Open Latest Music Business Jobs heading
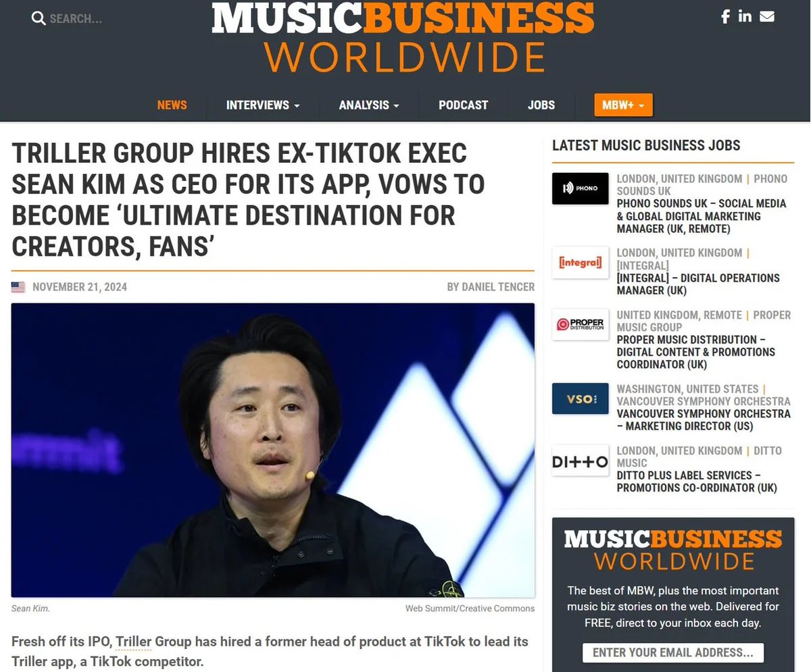The width and height of the screenshot is (811, 672). tap(646, 145)
